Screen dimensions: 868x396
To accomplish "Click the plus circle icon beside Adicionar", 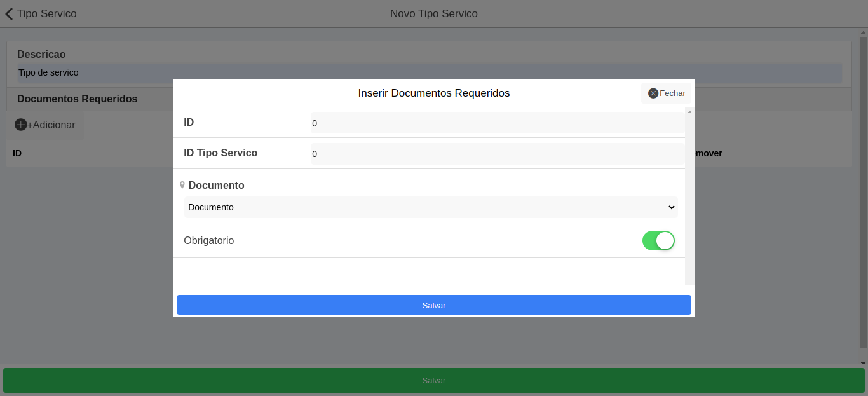I will click(20, 125).
